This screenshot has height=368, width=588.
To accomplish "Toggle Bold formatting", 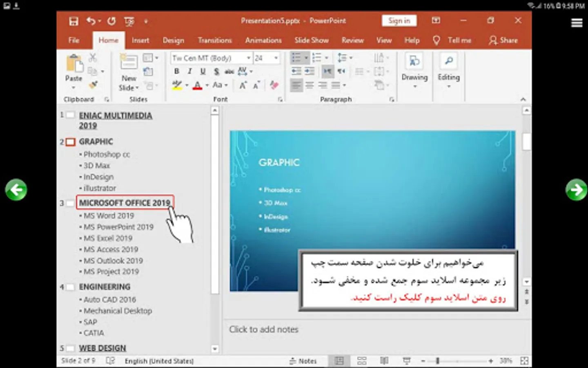I will (x=177, y=72).
